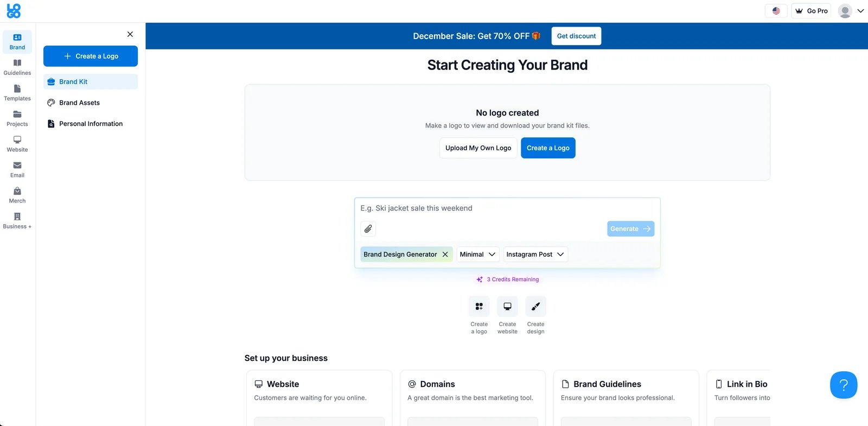Select the Brand icon in the left sidebar
Viewport: 868px width, 426px height.
tap(17, 41)
